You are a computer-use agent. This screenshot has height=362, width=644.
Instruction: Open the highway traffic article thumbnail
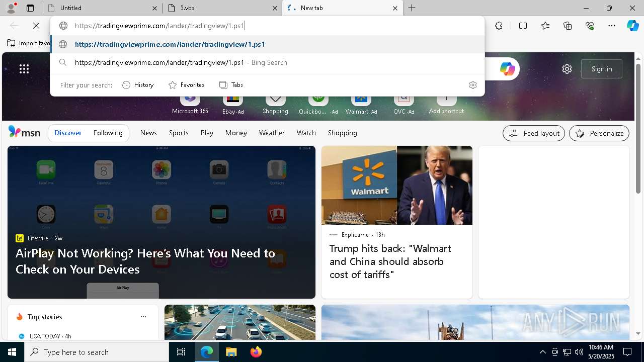[x=240, y=322]
